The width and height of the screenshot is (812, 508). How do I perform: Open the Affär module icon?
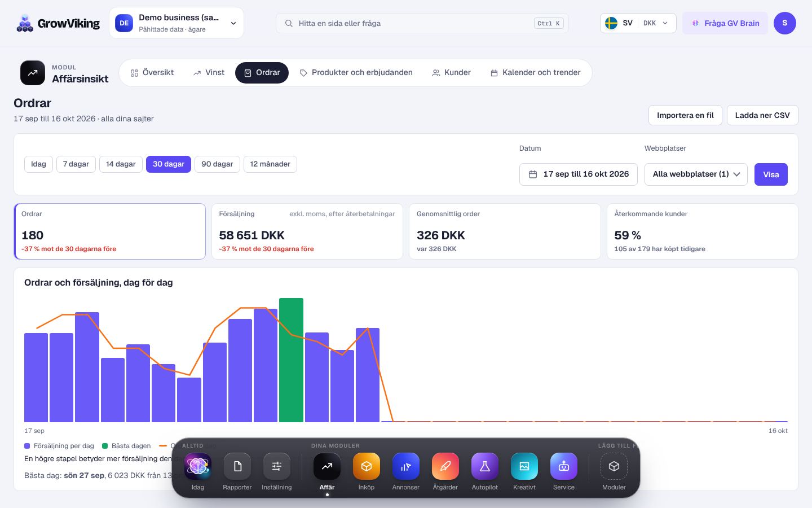(327, 466)
